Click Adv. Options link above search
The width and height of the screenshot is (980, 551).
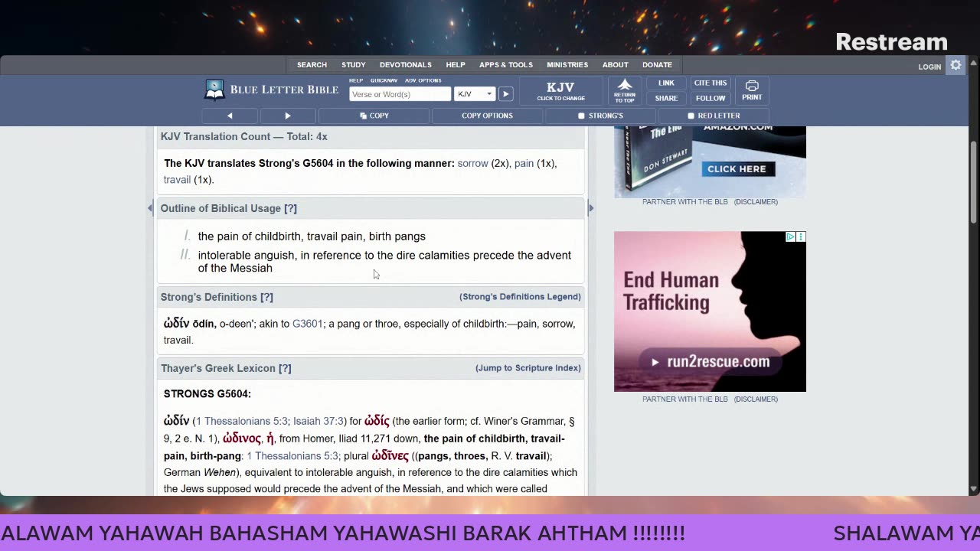[423, 80]
